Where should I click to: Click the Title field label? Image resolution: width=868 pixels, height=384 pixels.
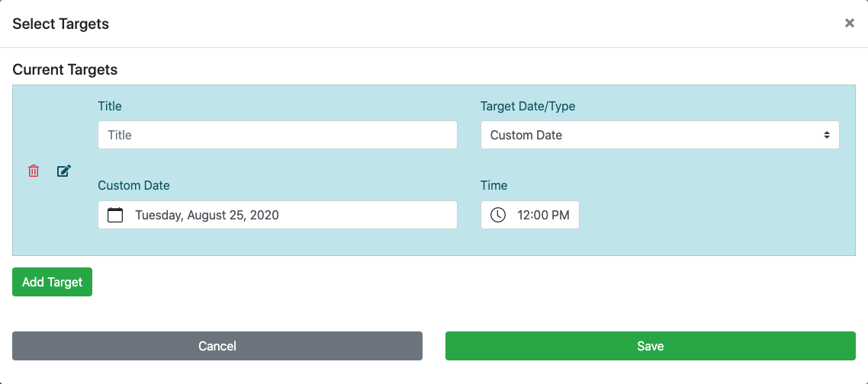pos(110,106)
